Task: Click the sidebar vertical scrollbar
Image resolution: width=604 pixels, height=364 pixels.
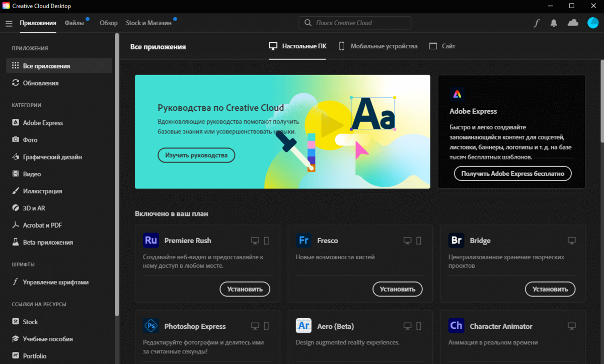Action: [117, 174]
